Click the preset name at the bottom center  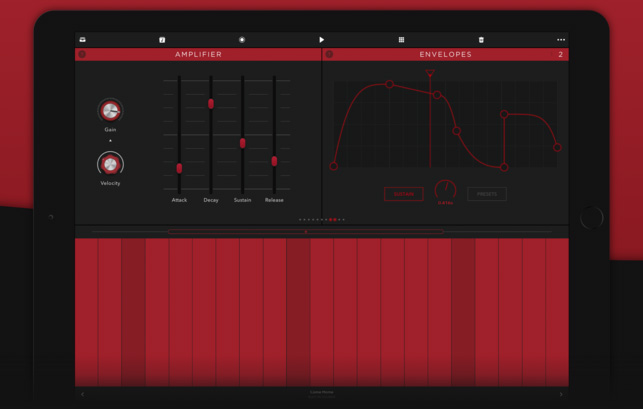coord(322,392)
